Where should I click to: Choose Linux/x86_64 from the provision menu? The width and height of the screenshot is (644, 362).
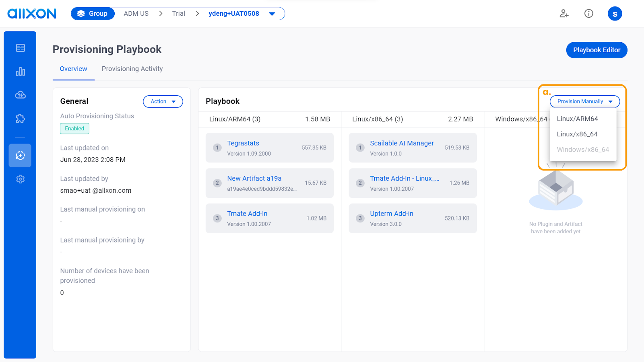577,134
